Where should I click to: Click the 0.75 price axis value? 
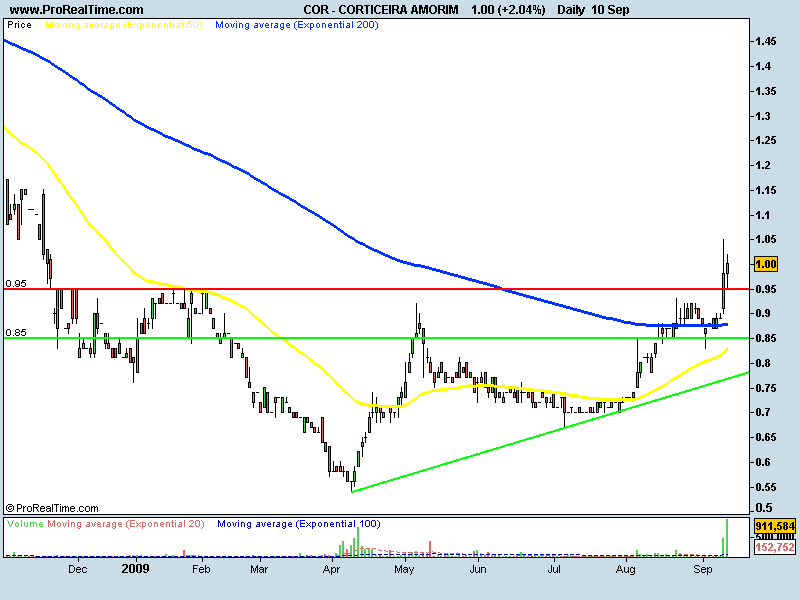766,388
